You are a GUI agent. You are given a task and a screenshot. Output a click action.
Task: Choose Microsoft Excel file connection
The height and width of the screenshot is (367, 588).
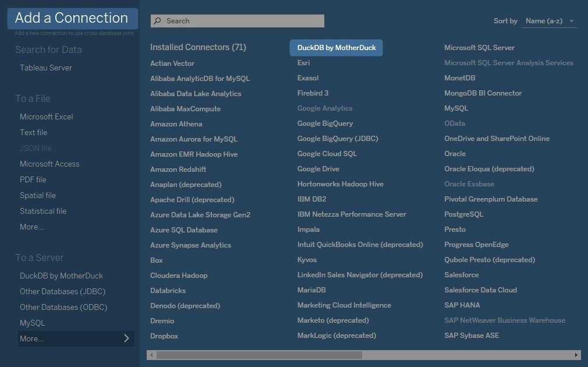(x=46, y=117)
